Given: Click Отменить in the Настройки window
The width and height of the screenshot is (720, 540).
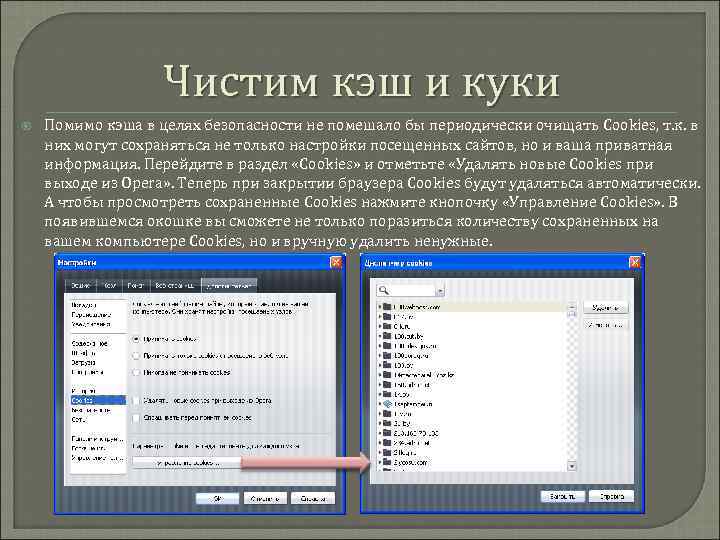Looking at the screenshot, I should click(265, 498).
